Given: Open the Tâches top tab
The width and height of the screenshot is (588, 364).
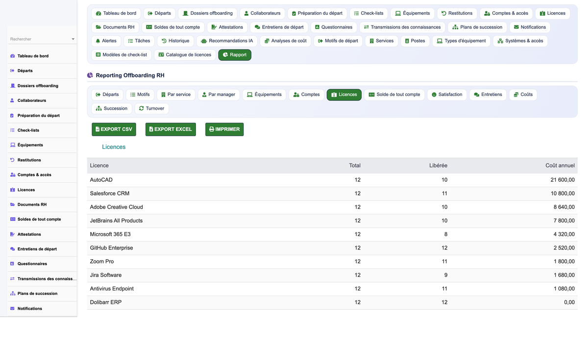Looking at the screenshot, I should (x=139, y=41).
